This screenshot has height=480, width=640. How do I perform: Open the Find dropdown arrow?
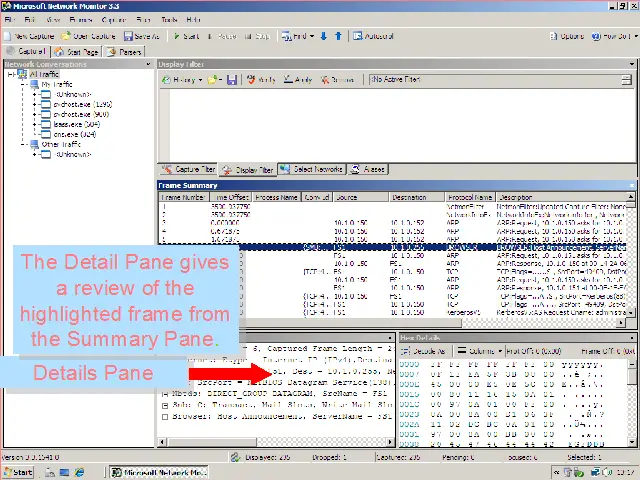[x=312, y=36]
